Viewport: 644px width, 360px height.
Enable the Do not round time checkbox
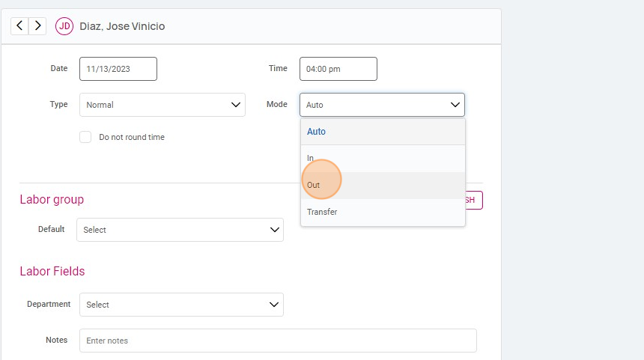click(85, 137)
